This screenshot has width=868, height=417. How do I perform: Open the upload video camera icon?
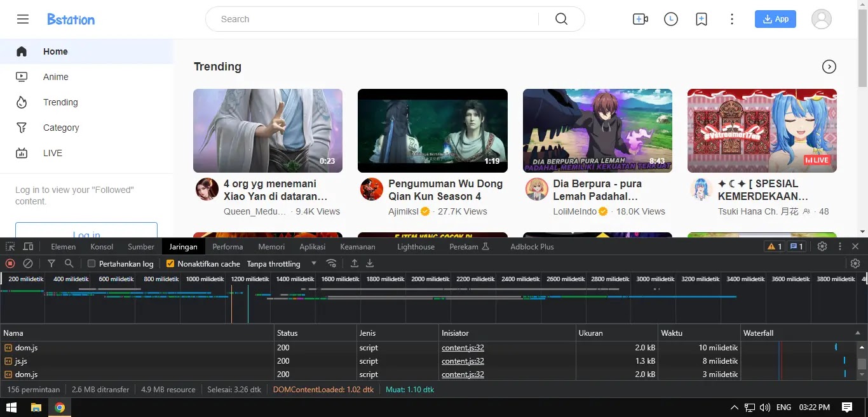pyautogui.click(x=641, y=19)
